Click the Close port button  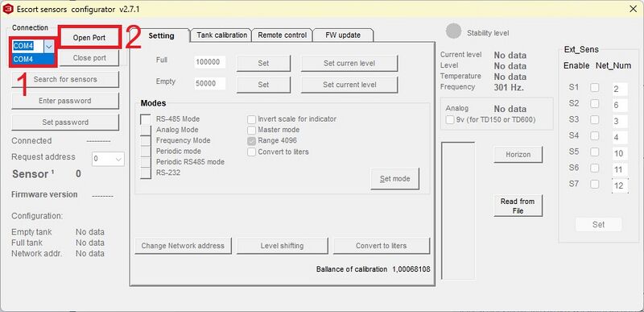pyautogui.click(x=89, y=58)
